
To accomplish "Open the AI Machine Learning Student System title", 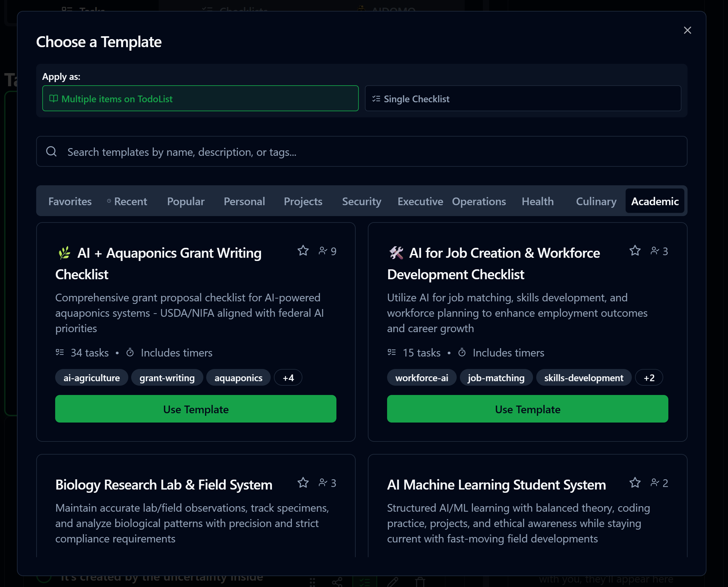I will click(496, 485).
